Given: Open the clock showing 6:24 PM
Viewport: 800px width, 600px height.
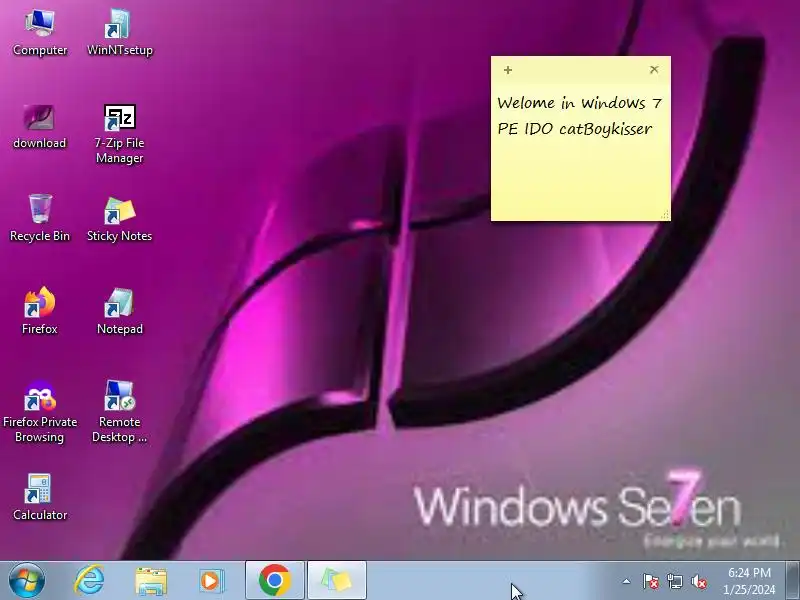Looking at the screenshot, I should pyautogui.click(x=749, y=581).
